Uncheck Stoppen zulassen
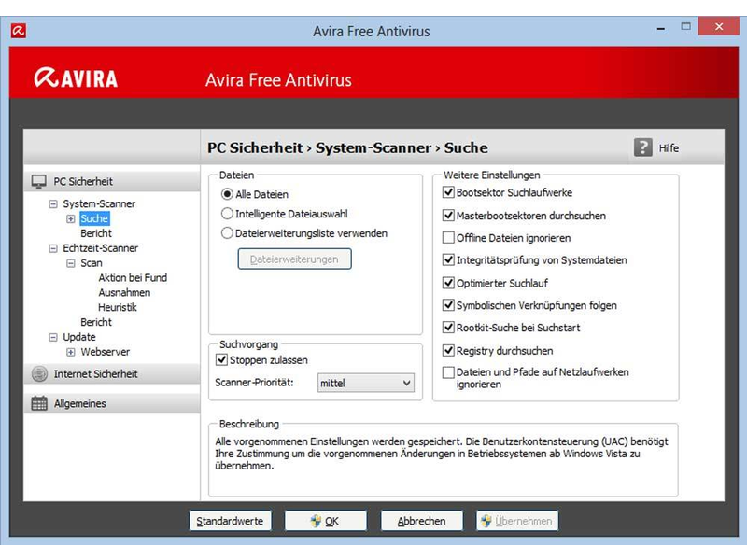 [x=221, y=359]
